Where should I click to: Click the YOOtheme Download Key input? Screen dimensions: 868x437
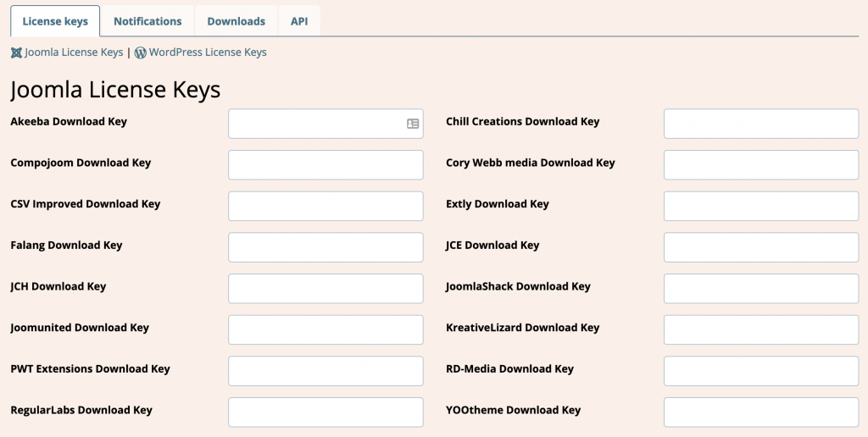pyautogui.click(x=761, y=412)
